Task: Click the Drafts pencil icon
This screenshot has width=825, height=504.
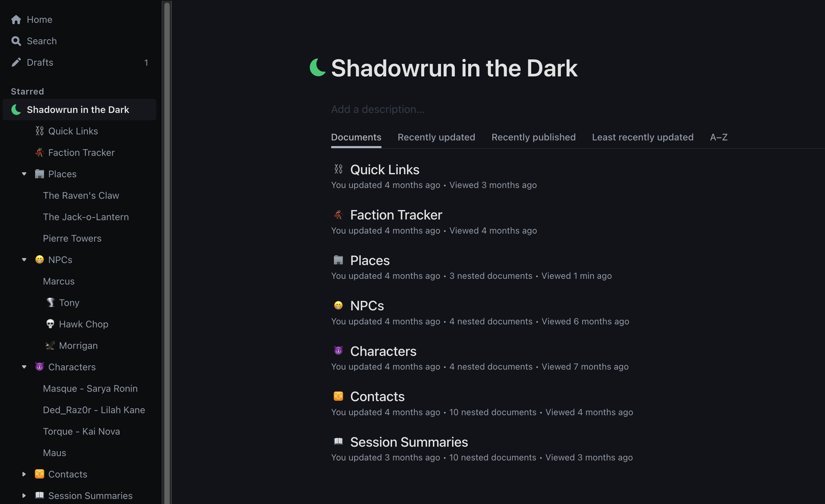Action: tap(16, 62)
